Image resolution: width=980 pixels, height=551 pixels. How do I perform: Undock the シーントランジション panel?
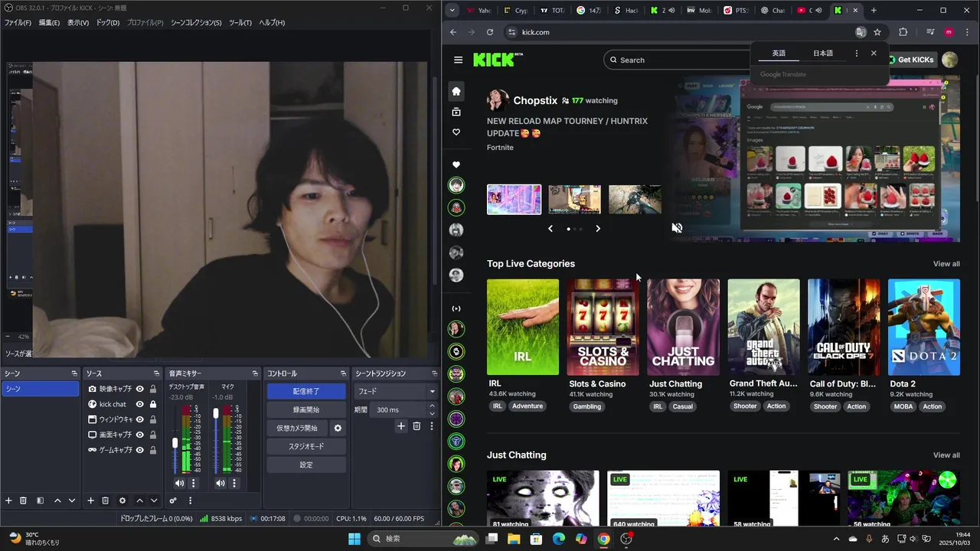click(x=434, y=373)
